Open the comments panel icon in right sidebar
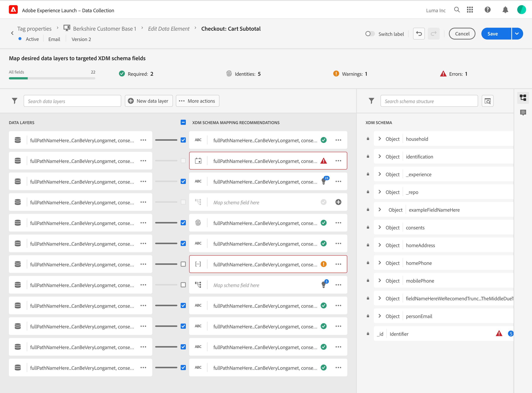Screen dimensions: 532x393 (523, 112)
